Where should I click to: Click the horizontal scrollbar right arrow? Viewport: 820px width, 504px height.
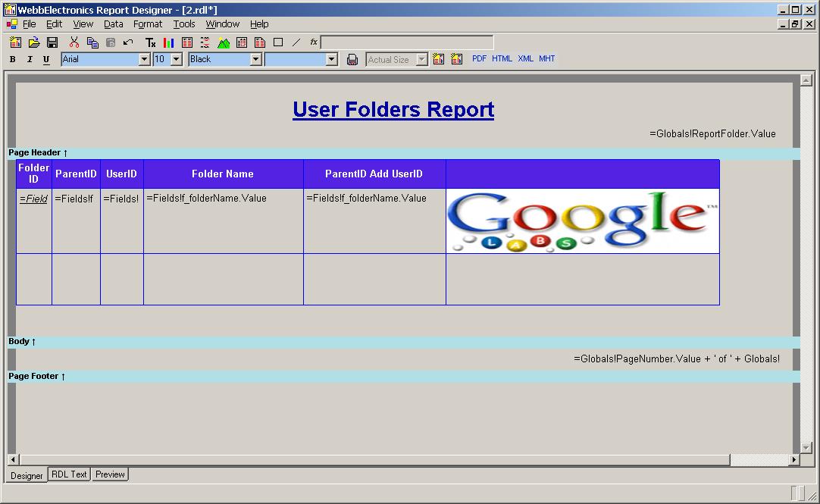[x=793, y=459]
